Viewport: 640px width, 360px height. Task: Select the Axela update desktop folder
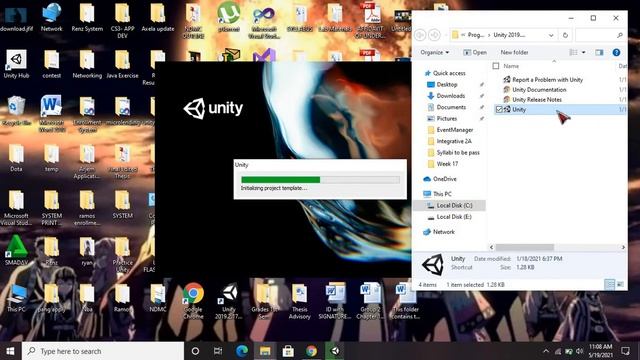pyautogui.click(x=158, y=17)
